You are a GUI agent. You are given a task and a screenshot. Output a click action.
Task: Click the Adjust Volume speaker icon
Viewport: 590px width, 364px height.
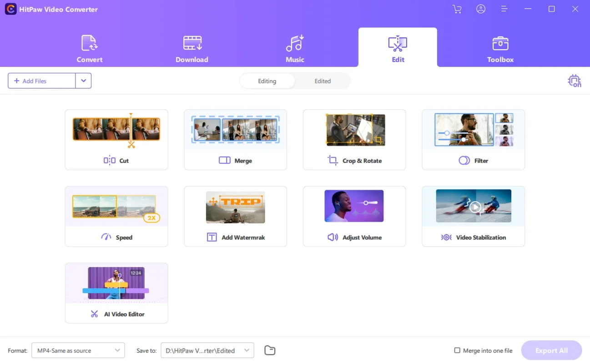click(333, 237)
